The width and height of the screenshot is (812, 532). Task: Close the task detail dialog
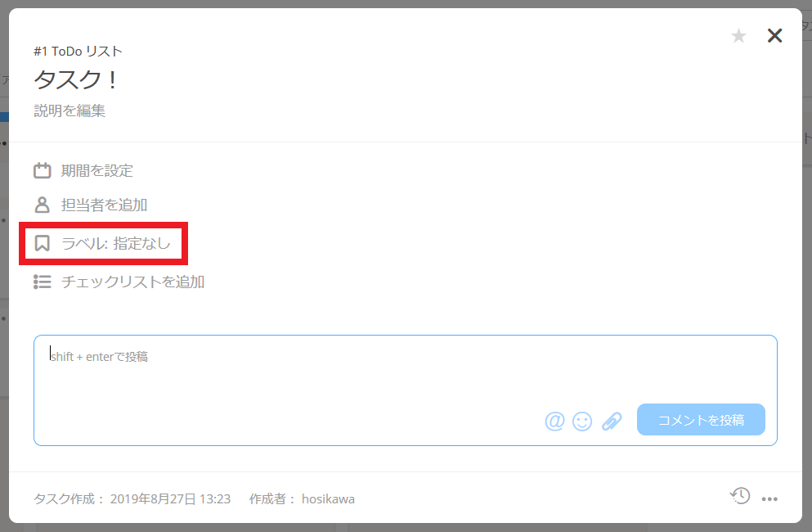tap(774, 35)
